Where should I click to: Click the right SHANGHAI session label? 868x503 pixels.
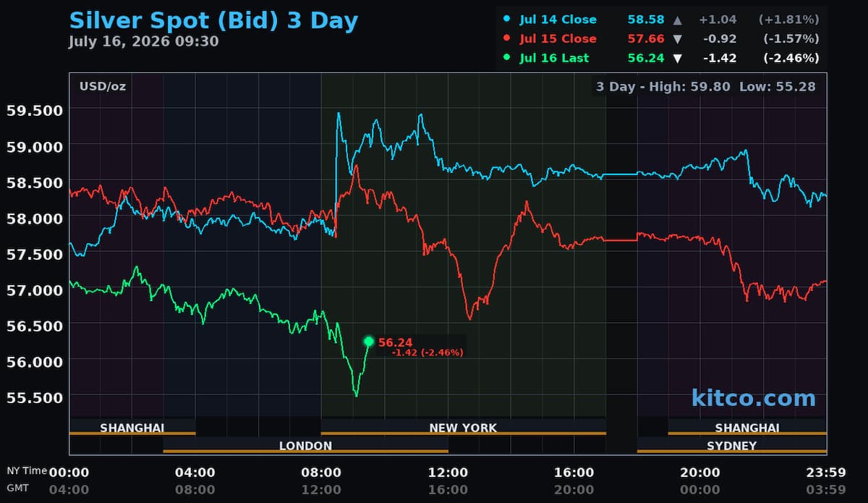coord(747,428)
